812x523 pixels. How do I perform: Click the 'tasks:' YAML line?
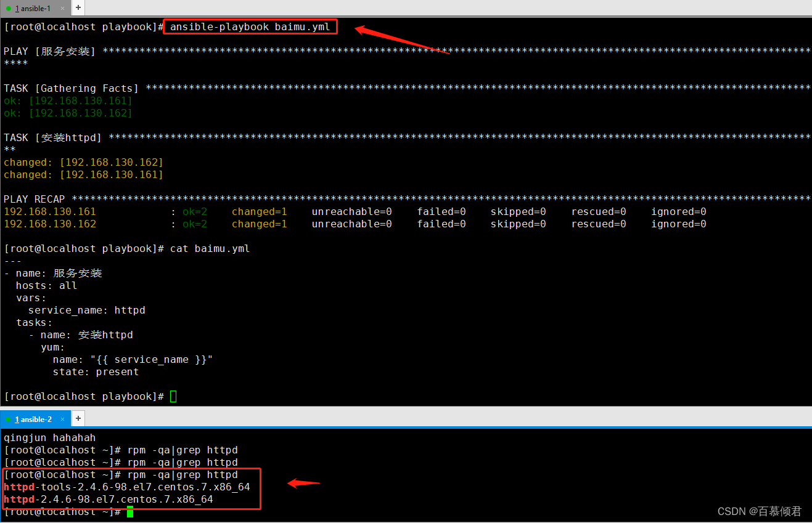pyautogui.click(x=35, y=323)
